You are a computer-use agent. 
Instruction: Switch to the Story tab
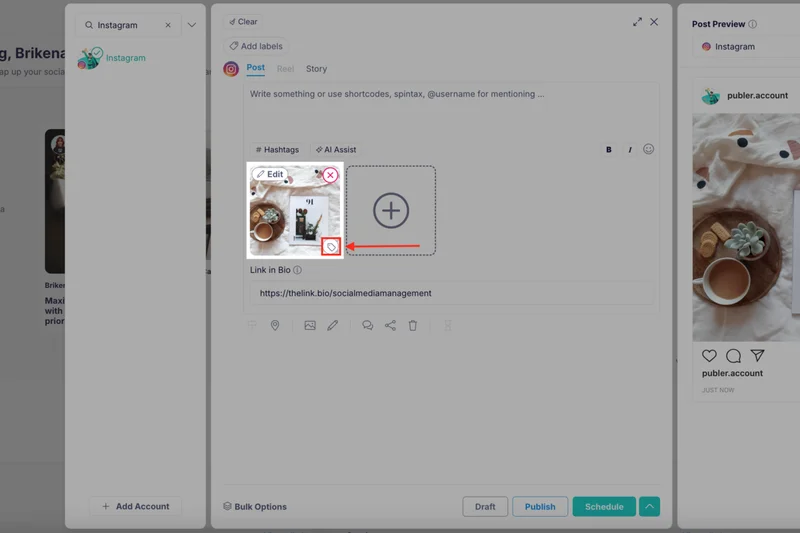click(316, 69)
